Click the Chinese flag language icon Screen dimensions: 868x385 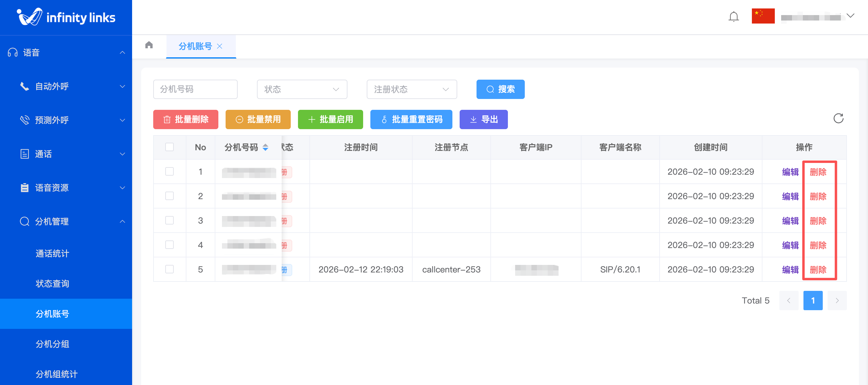click(x=763, y=16)
